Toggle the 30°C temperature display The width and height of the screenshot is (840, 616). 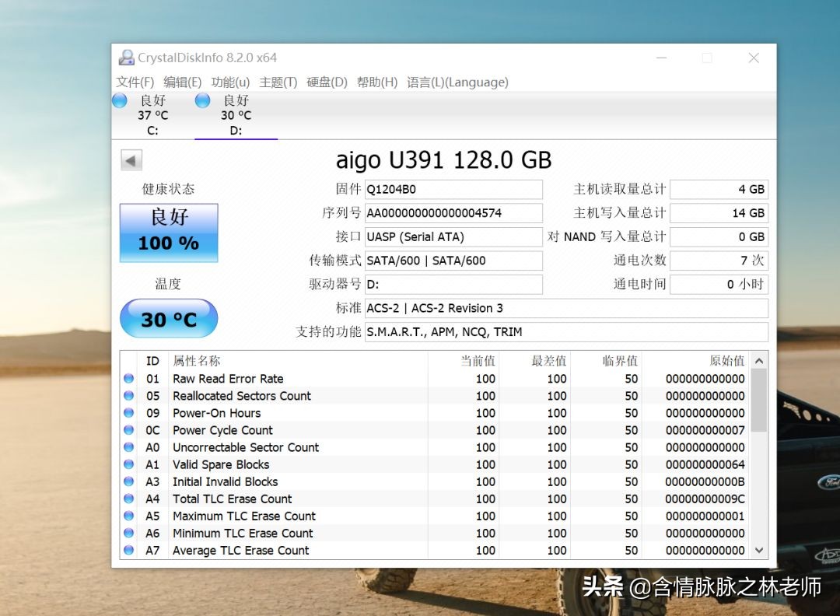168,318
